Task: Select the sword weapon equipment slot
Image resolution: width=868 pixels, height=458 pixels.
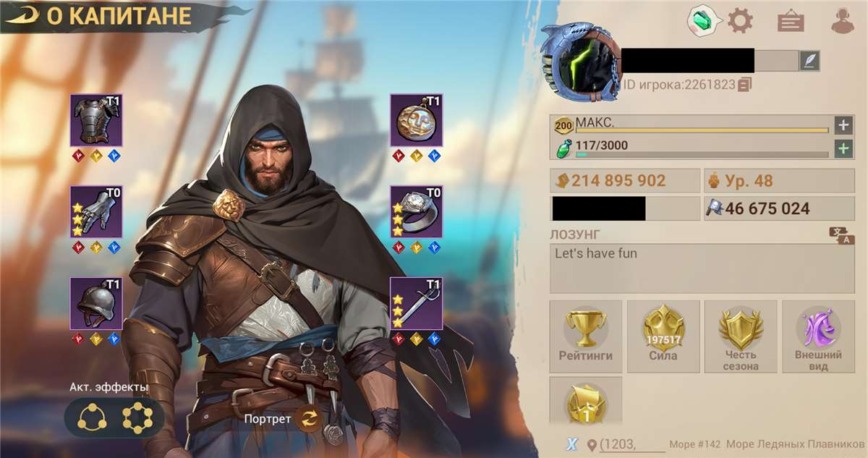Action: click(x=416, y=303)
